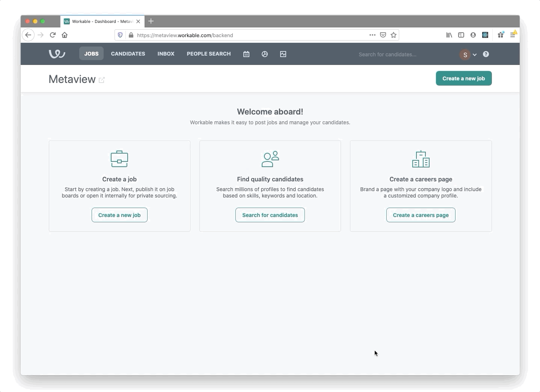Click the browser address bar URL

point(185,35)
